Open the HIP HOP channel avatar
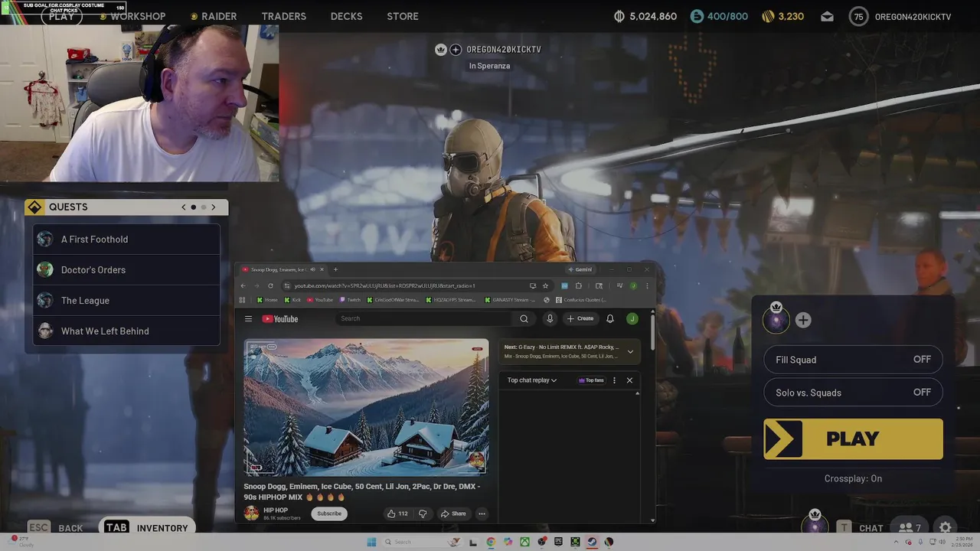The image size is (980, 551). coord(251,514)
